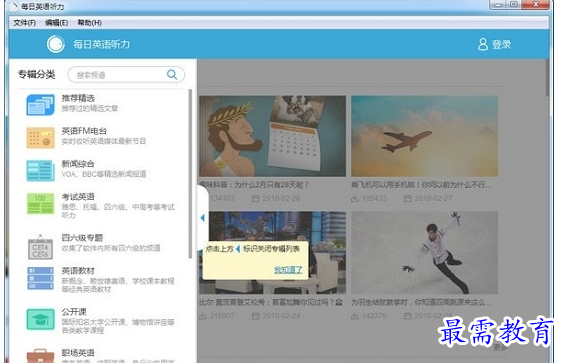Image resolution: width=562 pixels, height=363 pixels.
Task: Open the airplane in sky thumbnail
Action: click(424, 136)
